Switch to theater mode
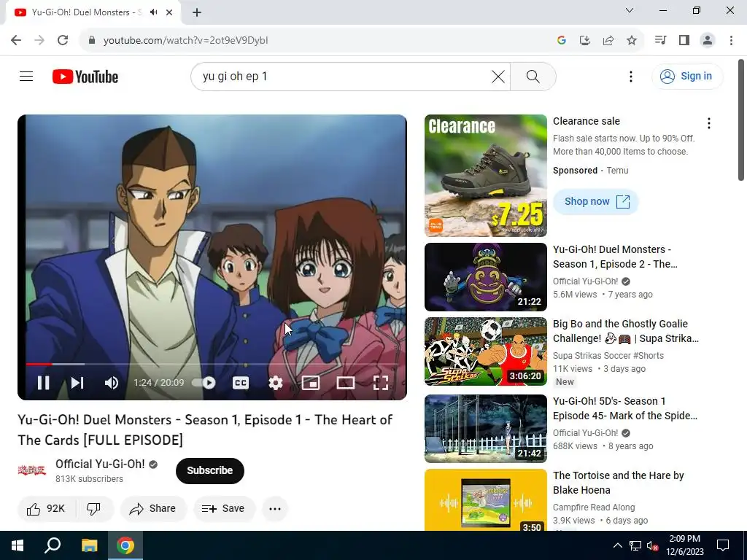This screenshot has height=560, width=747. pos(345,383)
